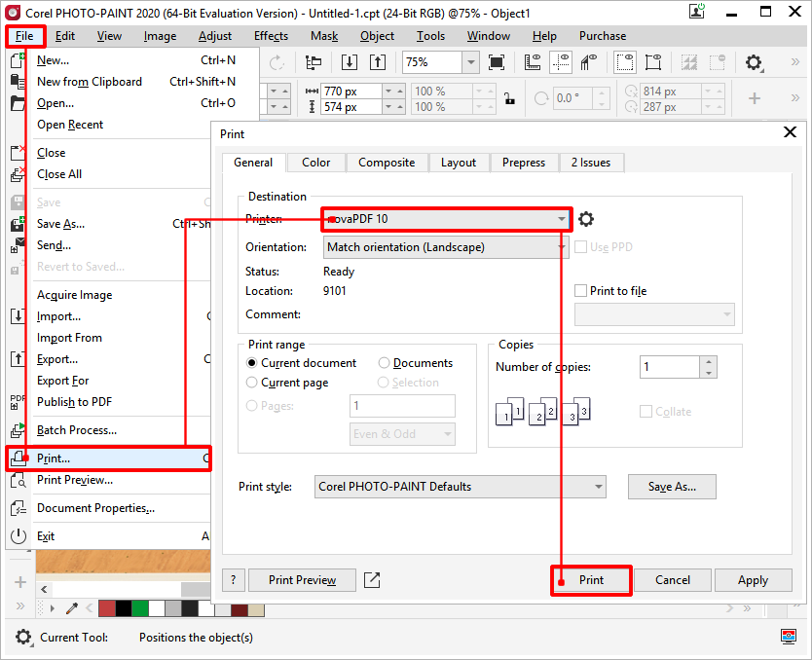Click the align objects toolbar icon
The width and height of the screenshot is (812, 660).
(314, 62)
